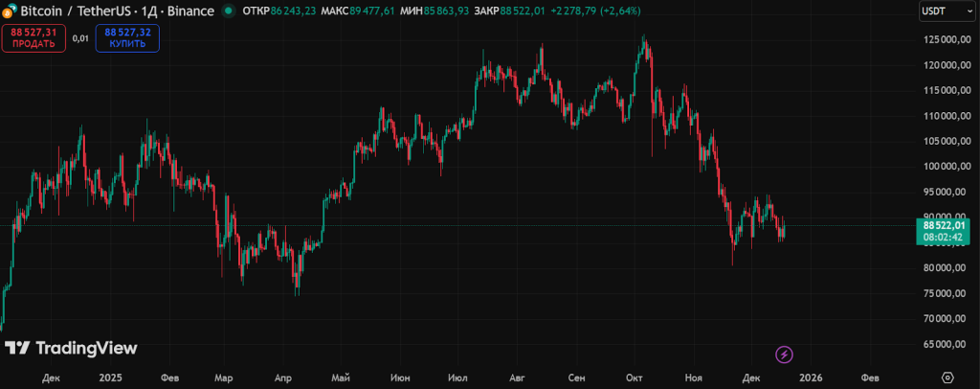The height and width of the screenshot is (389, 980).
Task: Click the 100 000,00 price scale label
Action: pos(944,167)
